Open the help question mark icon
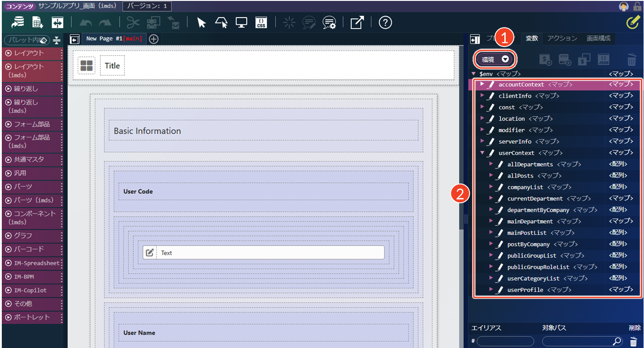The width and height of the screenshot is (644, 348). tap(385, 23)
